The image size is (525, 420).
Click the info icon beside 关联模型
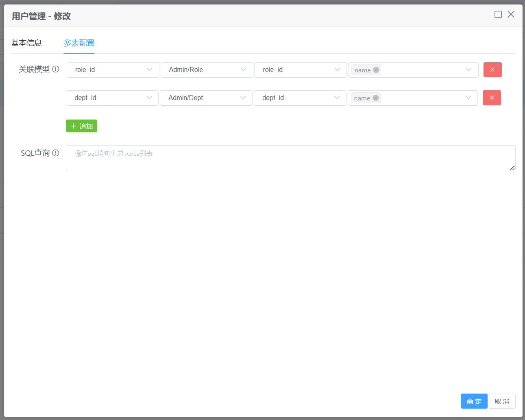pyautogui.click(x=56, y=69)
